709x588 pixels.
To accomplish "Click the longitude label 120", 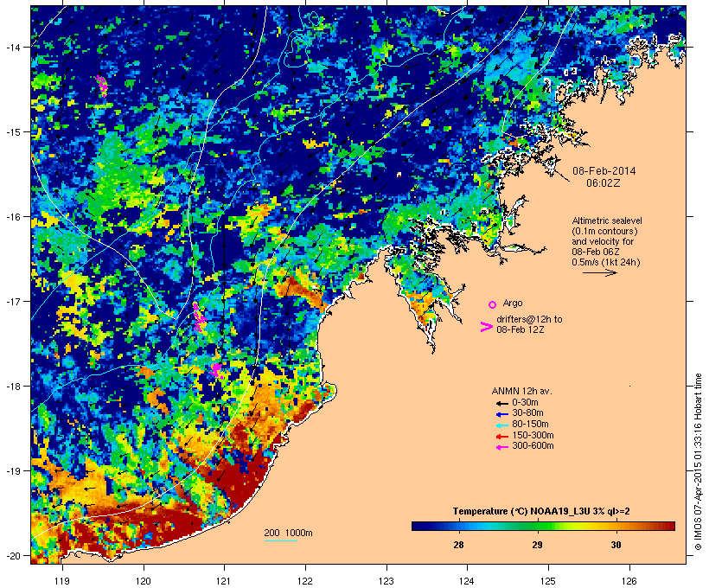I will tap(144, 581).
